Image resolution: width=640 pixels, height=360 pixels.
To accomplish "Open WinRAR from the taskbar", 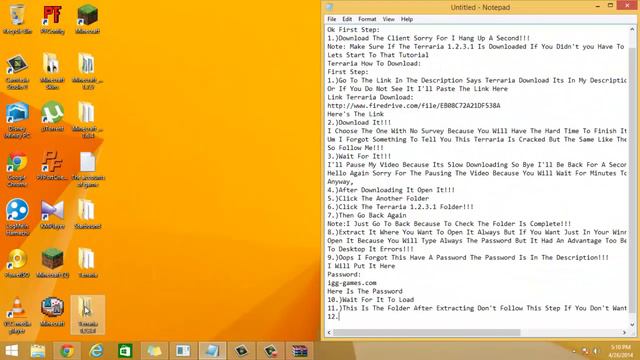I will pos(300,351).
